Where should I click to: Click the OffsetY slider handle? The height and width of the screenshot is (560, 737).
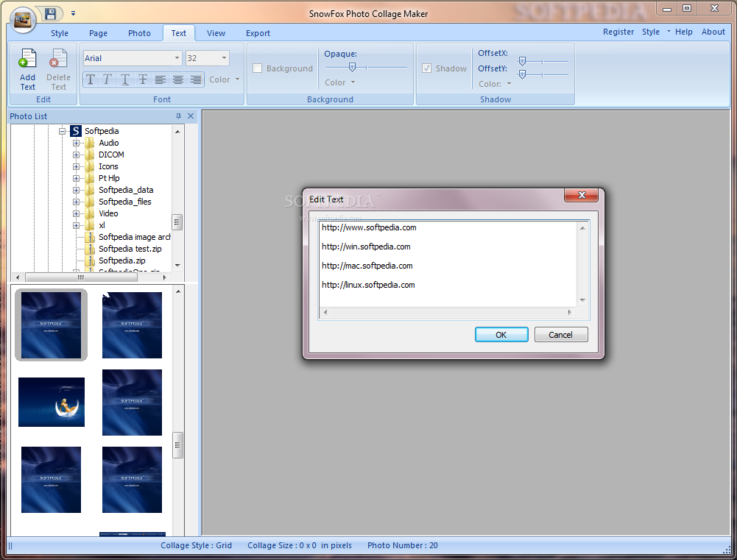click(522, 74)
